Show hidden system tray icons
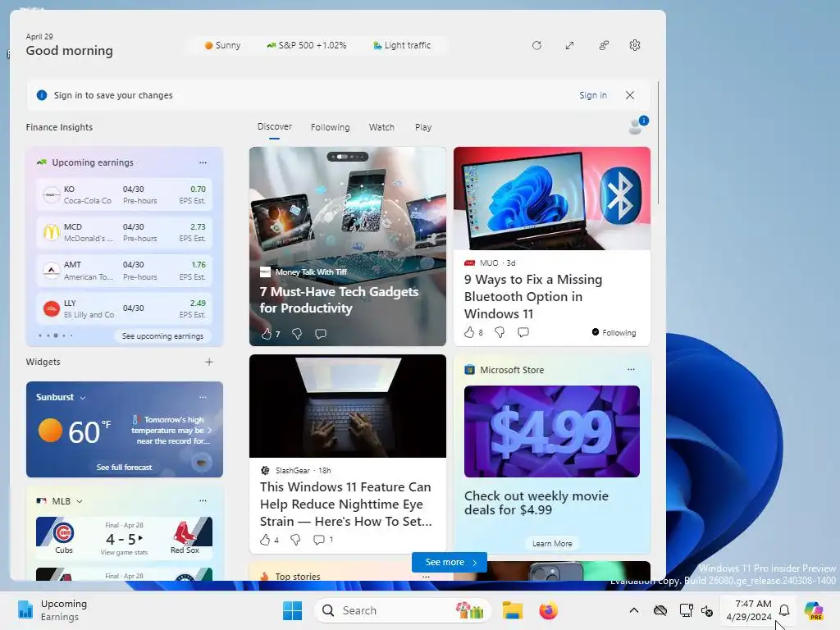The width and height of the screenshot is (840, 630). [634, 610]
